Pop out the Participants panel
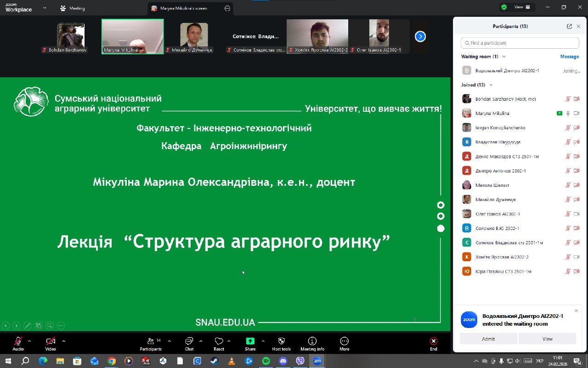Viewport: 588px width, 368px height. click(x=569, y=26)
